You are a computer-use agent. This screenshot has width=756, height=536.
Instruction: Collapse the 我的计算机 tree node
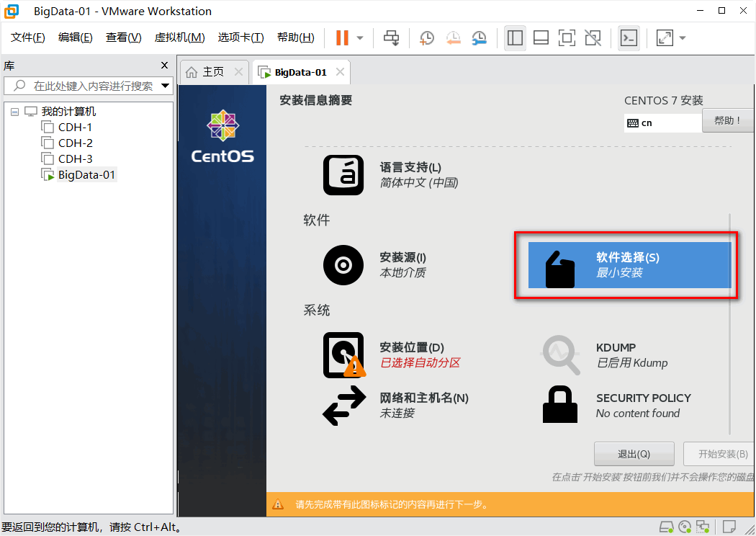click(x=14, y=111)
